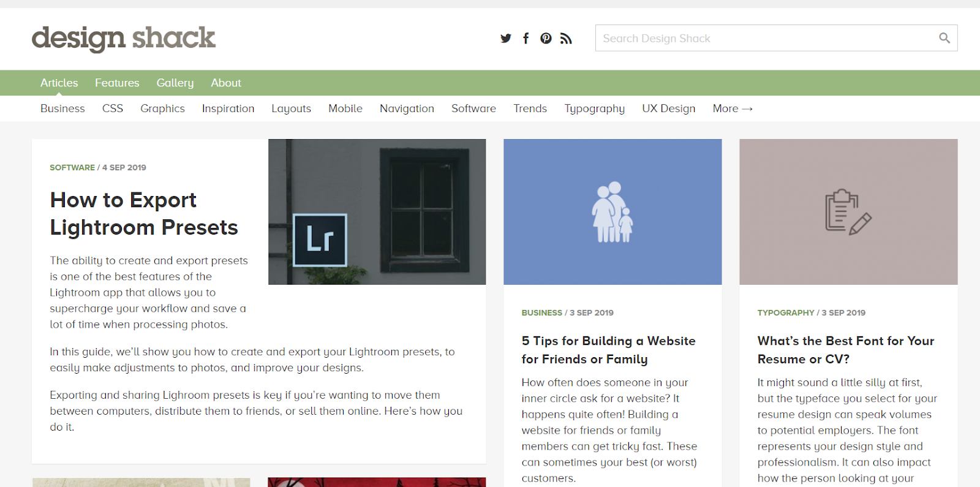Open 5 Tips for Building a Website article

coord(608,350)
